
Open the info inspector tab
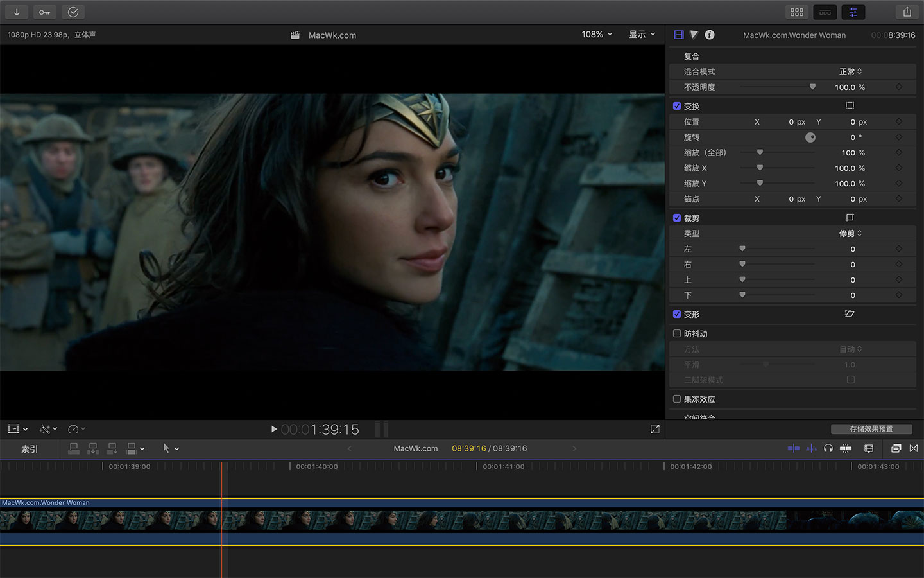(x=710, y=35)
